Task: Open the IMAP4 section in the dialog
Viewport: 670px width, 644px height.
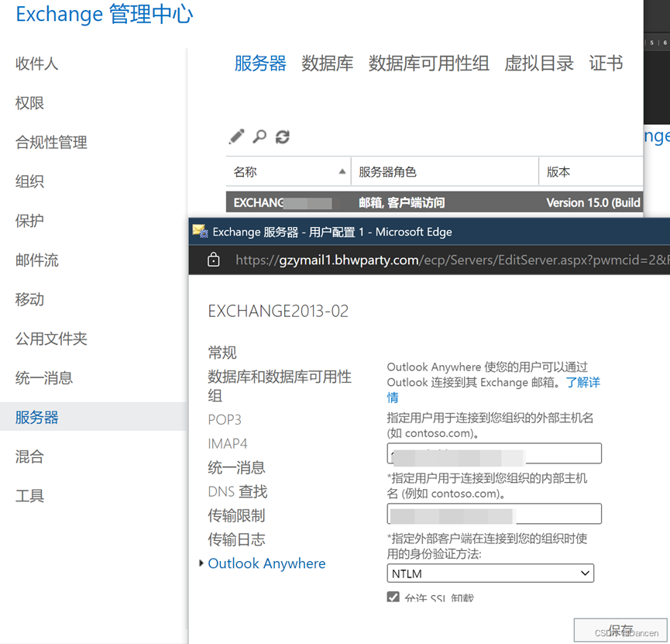Action: pos(227,443)
